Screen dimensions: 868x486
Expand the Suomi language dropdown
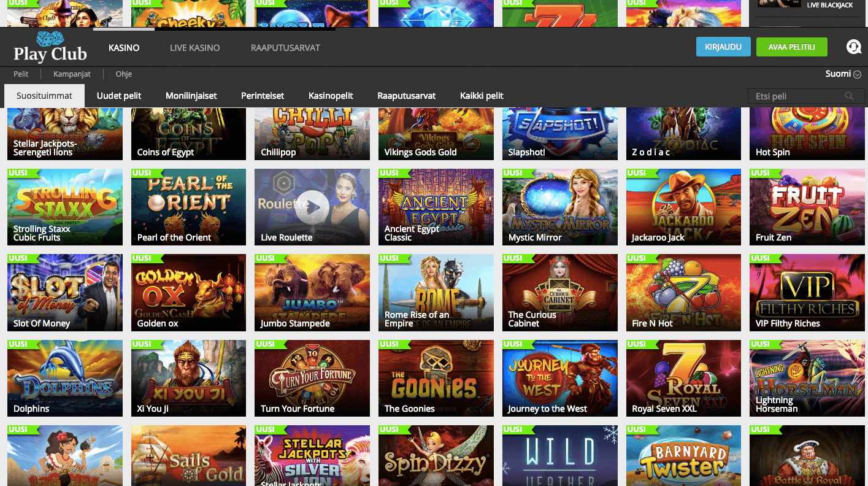[x=843, y=74]
